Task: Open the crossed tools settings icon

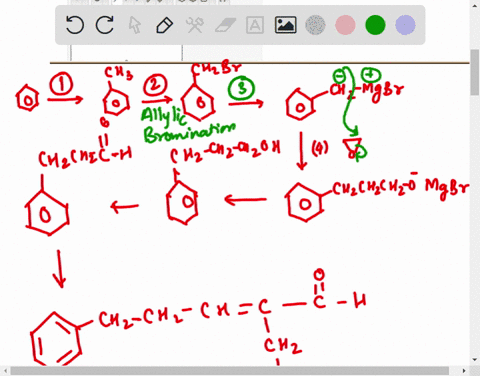Action: tap(195, 25)
